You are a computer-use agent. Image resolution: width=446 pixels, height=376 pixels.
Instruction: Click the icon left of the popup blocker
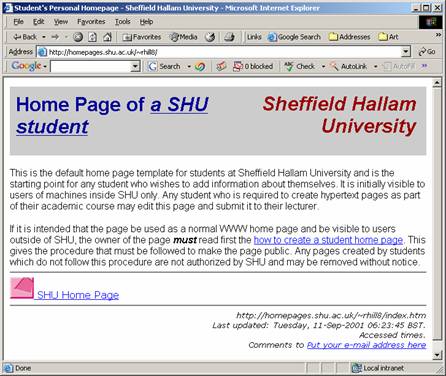click(221, 66)
